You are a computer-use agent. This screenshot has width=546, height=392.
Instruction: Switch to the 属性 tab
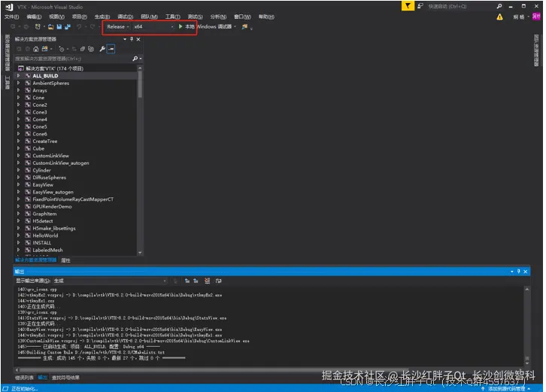[66, 260]
